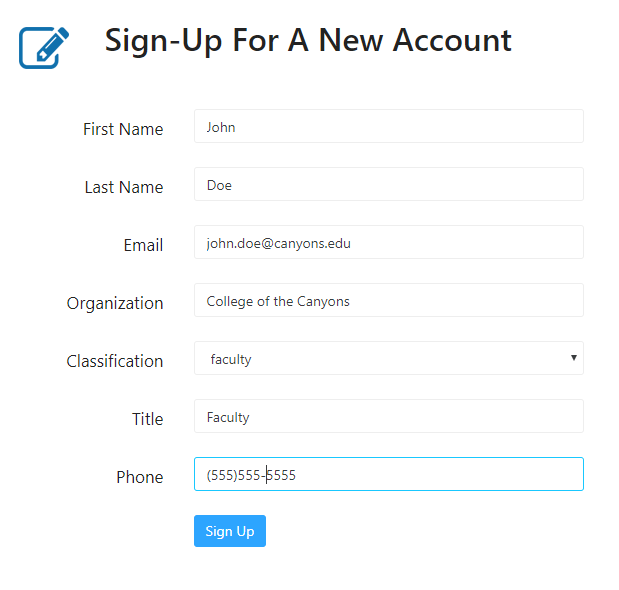
Task: Click the First Name label
Action: pyautogui.click(x=123, y=129)
